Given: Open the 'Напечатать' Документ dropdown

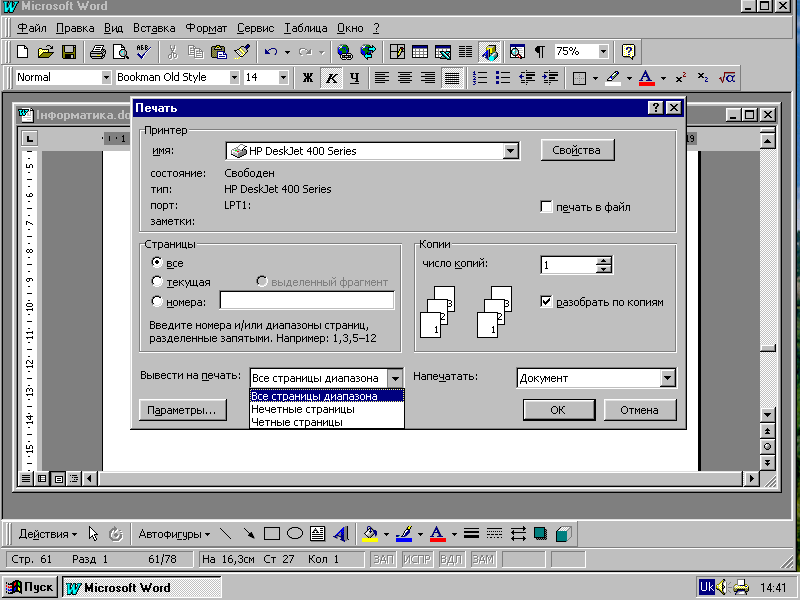Looking at the screenshot, I should click(x=667, y=378).
